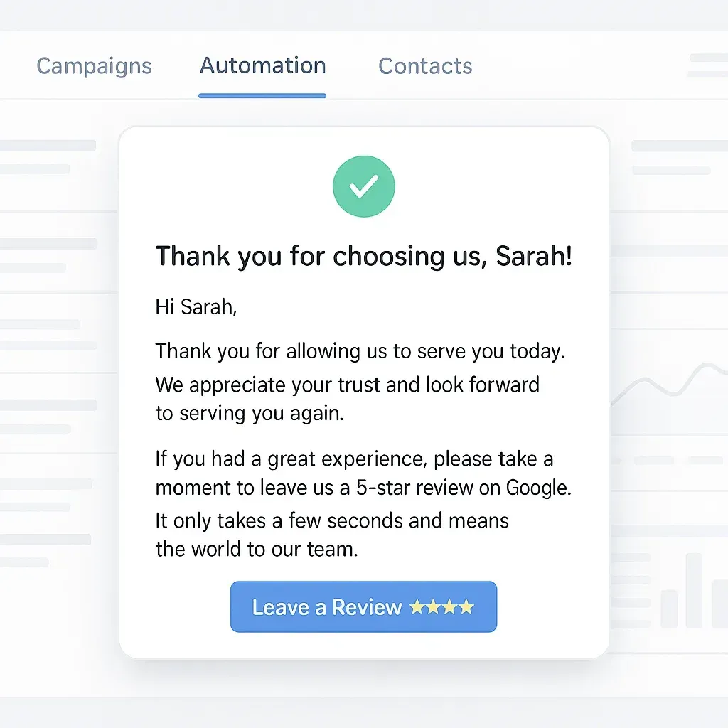Click the tallest bar in the faded bar chart
728x728 pixels.
(694, 590)
